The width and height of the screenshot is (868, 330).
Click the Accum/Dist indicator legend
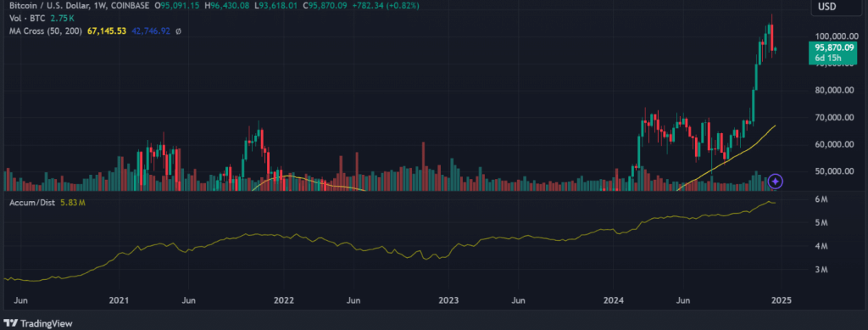[32, 204]
